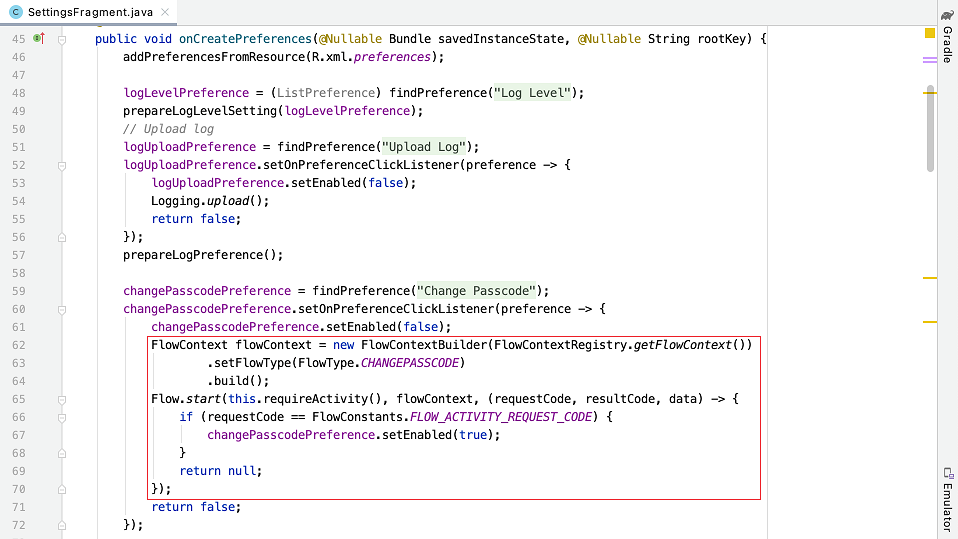Image resolution: width=958 pixels, height=539 pixels.
Task: Click the fold end marker at line 56
Action: pos(62,237)
